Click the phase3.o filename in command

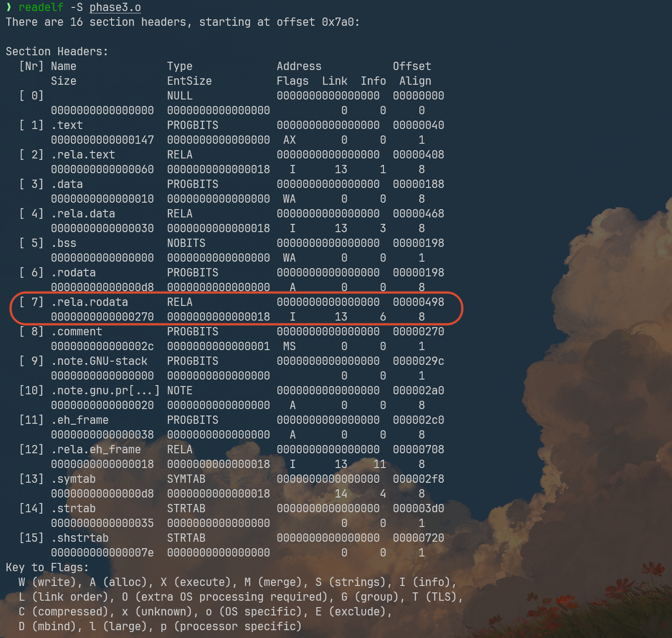[x=115, y=7]
